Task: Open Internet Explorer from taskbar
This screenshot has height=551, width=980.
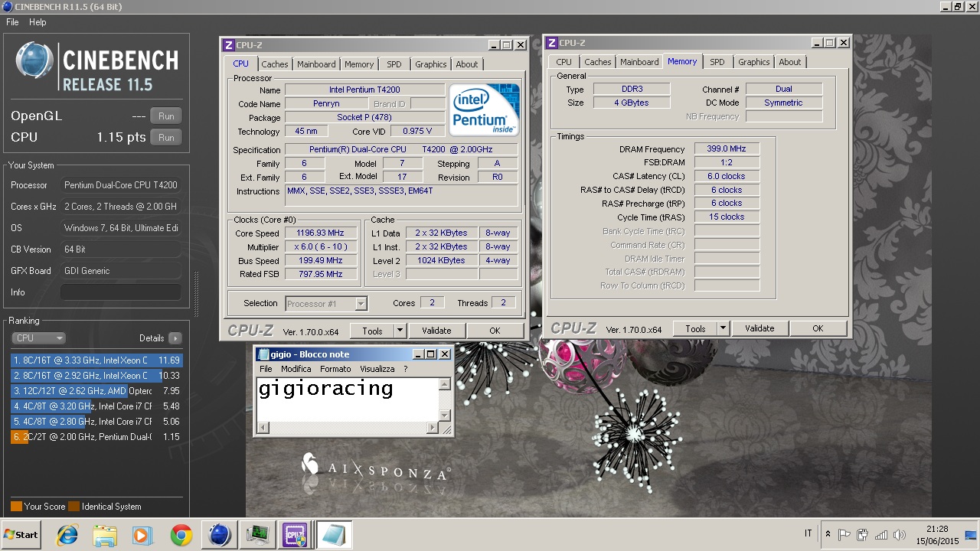Action: pos(67,535)
